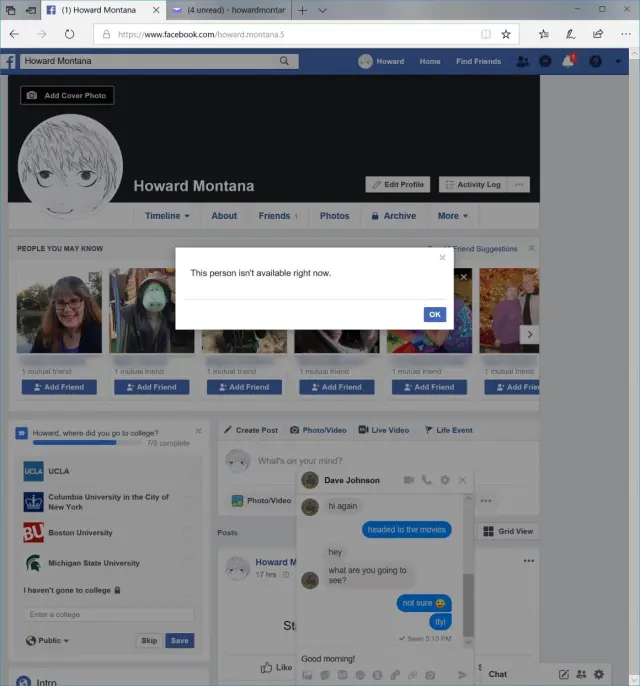Compose new message from the Chat bar
640x686 pixels.
click(x=564, y=674)
